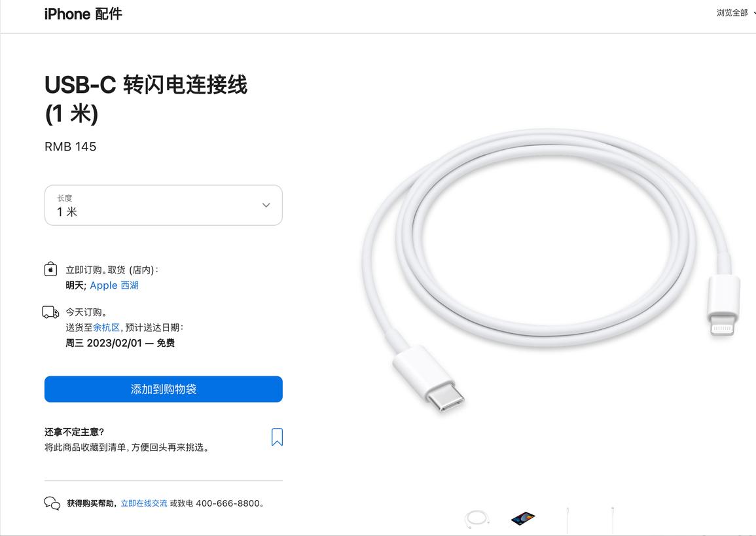Expand the 浏览全部 browse-all menu

(x=735, y=13)
